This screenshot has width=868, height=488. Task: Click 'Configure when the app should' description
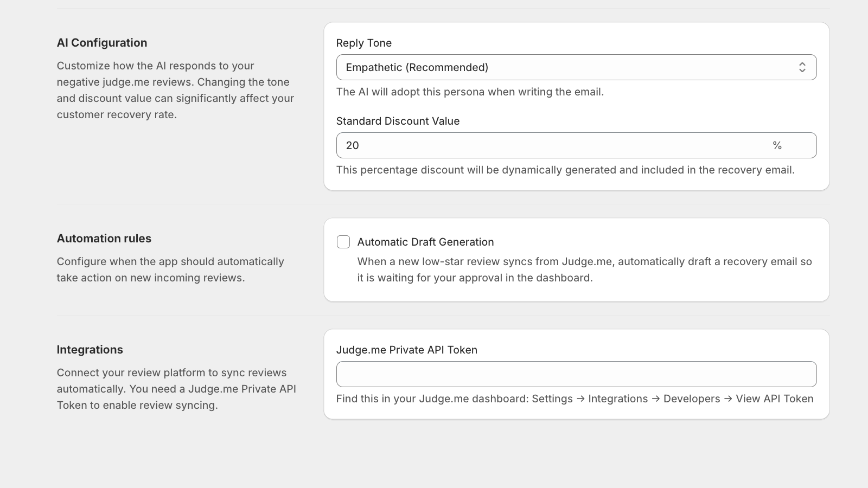point(170,269)
